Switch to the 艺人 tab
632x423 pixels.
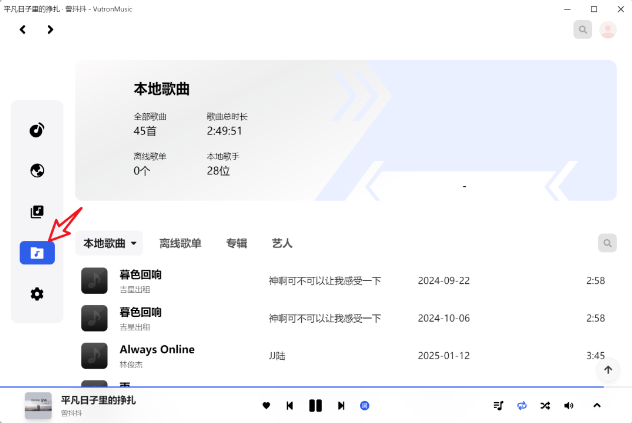tap(282, 243)
